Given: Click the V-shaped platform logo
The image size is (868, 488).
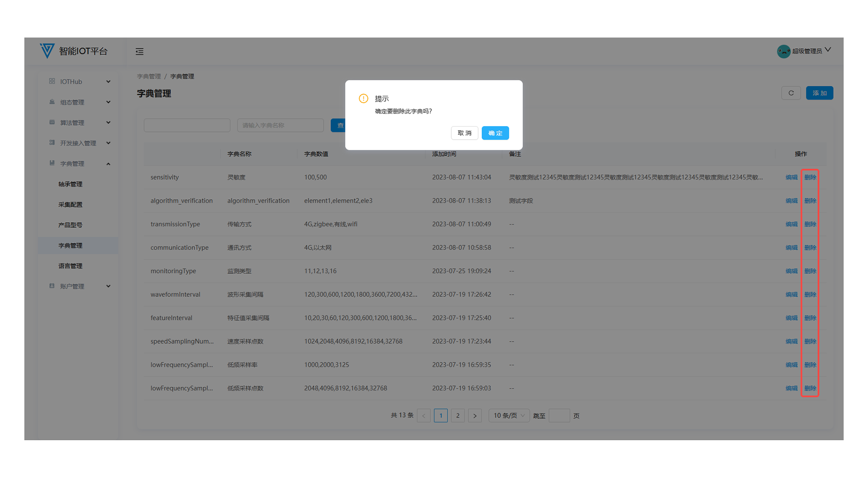Looking at the screenshot, I should (x=47, y=51).
